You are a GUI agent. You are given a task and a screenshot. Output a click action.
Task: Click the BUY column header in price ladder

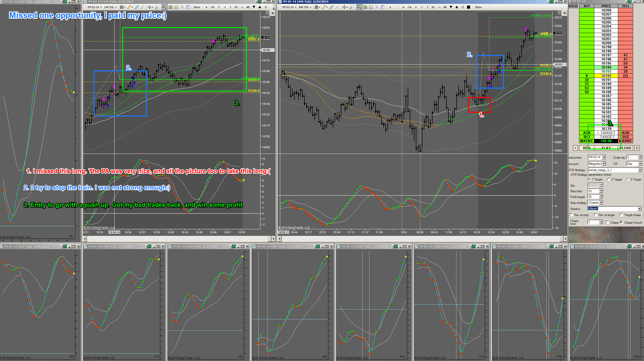[587, 6]
